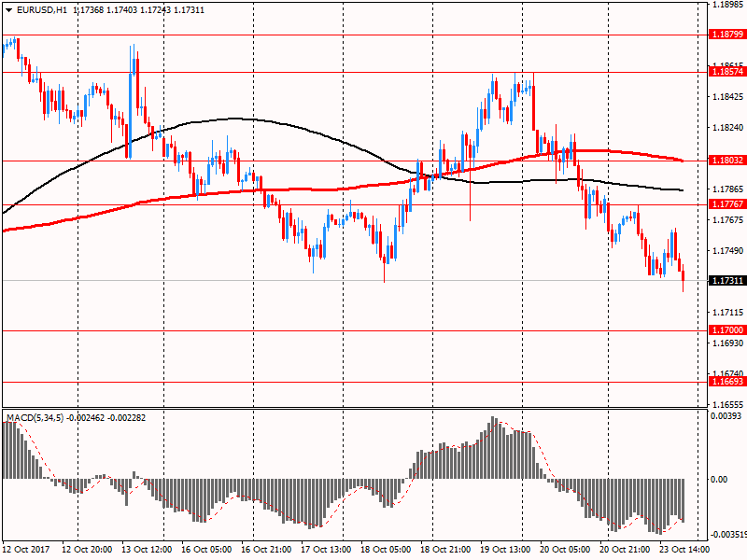Select the 12 Oct 2017 time axis label

[x=27, y=549]
